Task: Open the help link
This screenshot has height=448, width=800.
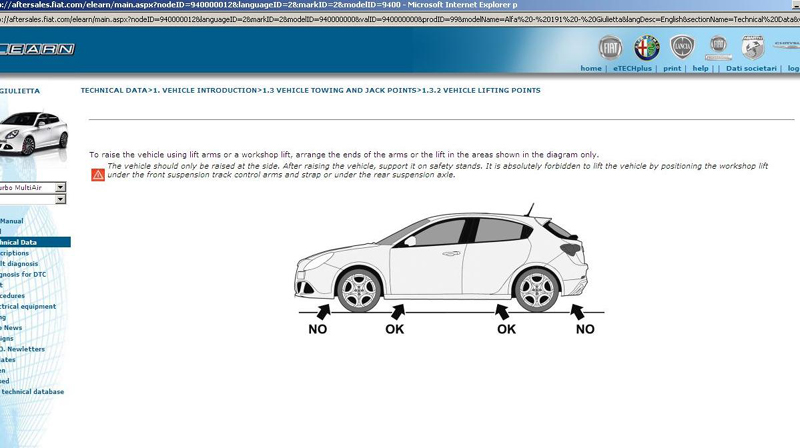Action: (700, 68)
